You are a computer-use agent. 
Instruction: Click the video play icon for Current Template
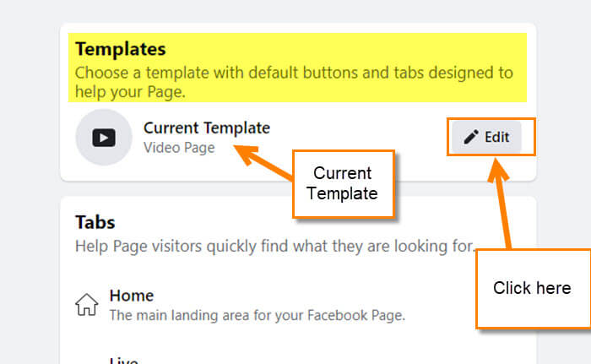tap(104, 138)
